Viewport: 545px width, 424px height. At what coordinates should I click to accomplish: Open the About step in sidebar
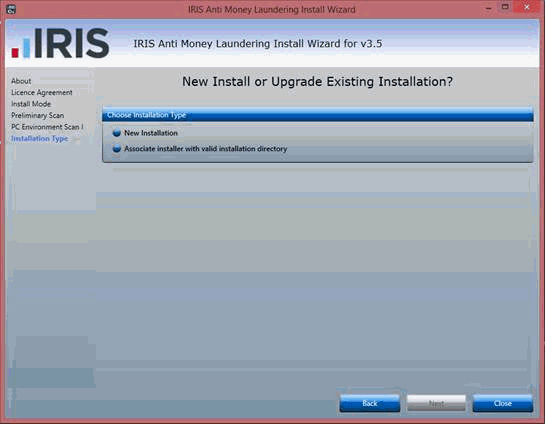[x=21, y=81]
